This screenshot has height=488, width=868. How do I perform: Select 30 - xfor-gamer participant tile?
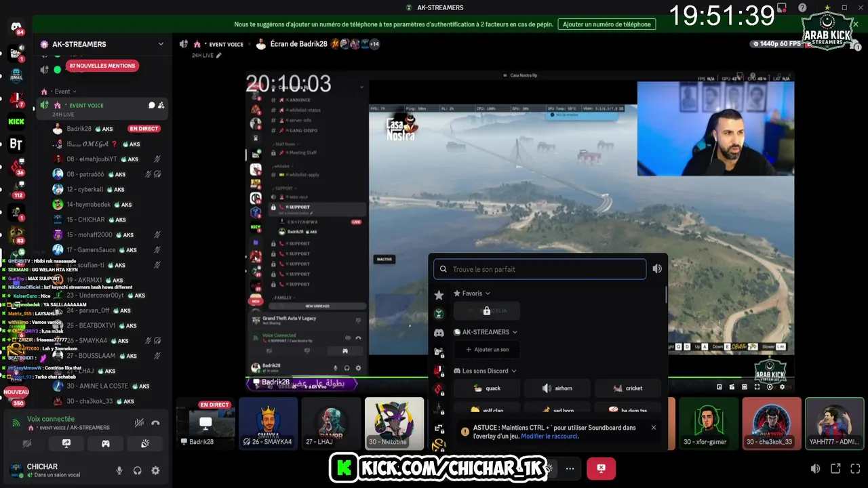click(709, 424)
